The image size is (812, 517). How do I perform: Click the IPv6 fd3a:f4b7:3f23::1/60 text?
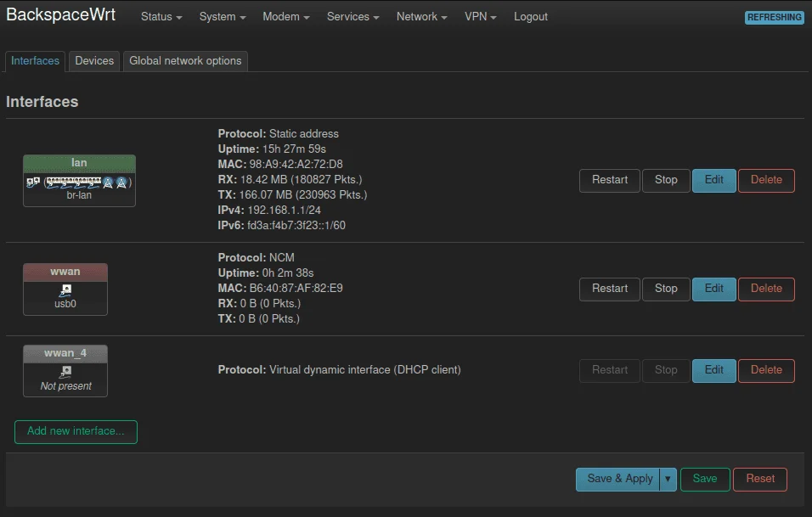coord(282,226)
